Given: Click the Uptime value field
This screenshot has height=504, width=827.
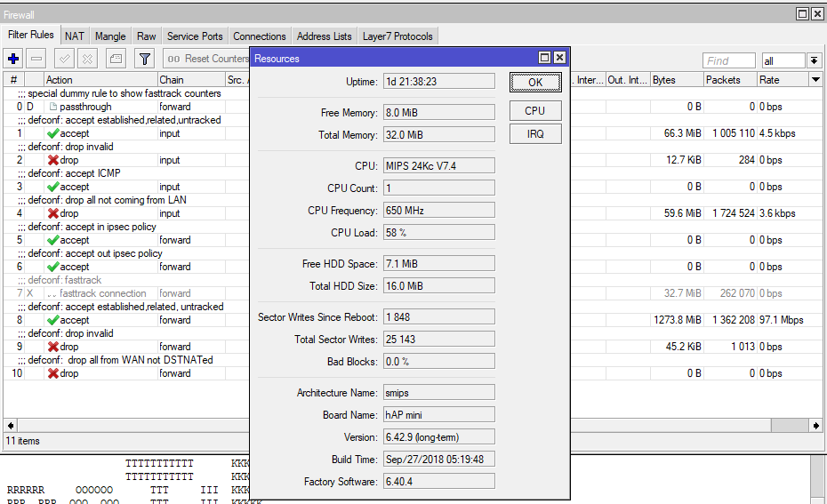Looking at the screenshot, I should tap(438, 81).
